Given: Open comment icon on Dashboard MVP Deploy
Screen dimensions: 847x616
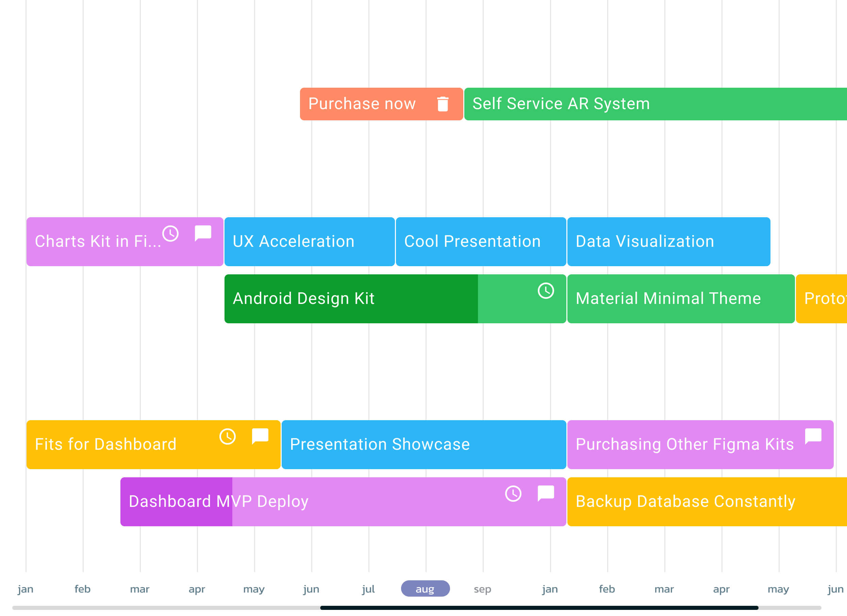Looking at the screenshot, I should point(546,493).
